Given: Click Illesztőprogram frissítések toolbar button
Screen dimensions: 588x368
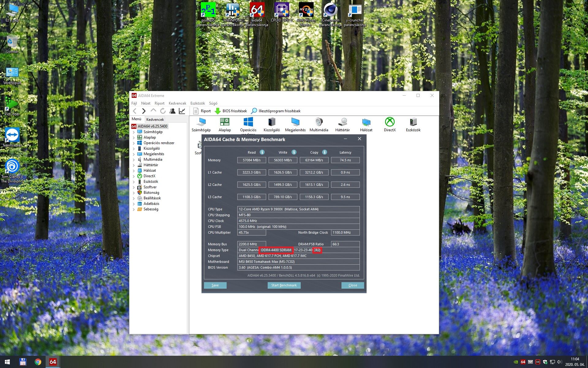Looking at the screenshot, I should point(276,111).
